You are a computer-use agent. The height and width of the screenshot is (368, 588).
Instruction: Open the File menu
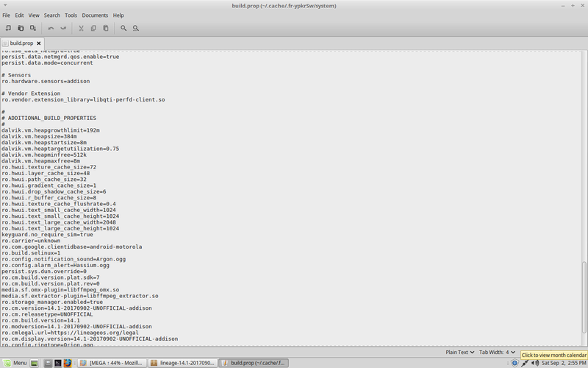pyautogui.click(x=7, y=15)
